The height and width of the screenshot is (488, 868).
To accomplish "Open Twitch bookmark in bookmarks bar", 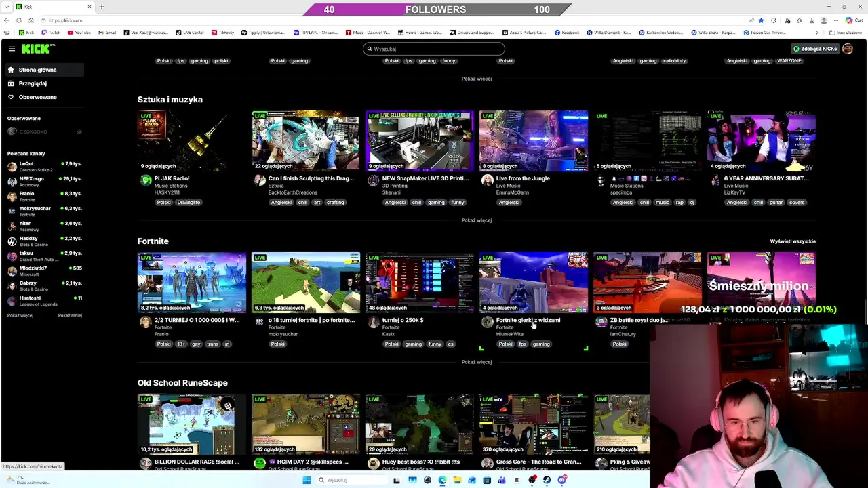I will pyautogui.click(x=51, y=33).
